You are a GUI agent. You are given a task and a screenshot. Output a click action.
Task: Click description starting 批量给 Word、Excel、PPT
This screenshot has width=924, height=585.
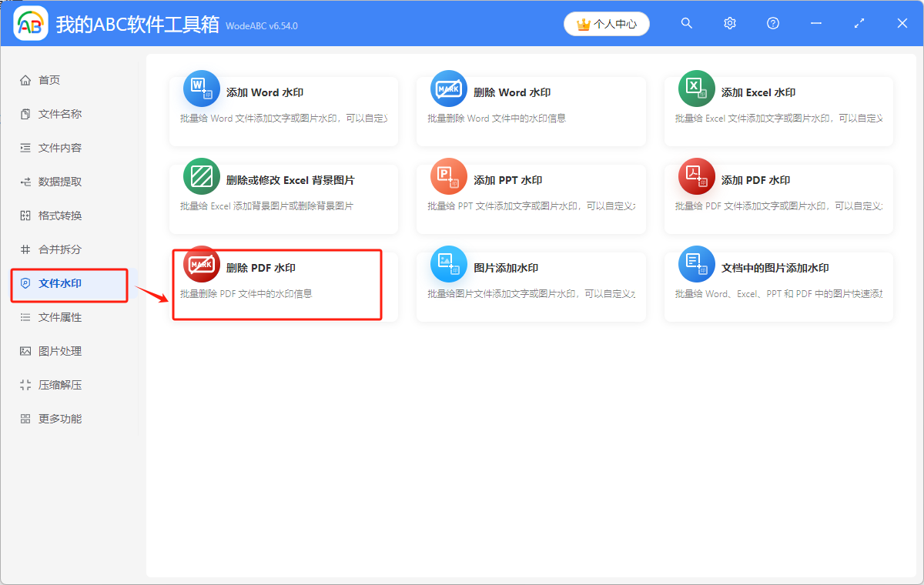779,294
